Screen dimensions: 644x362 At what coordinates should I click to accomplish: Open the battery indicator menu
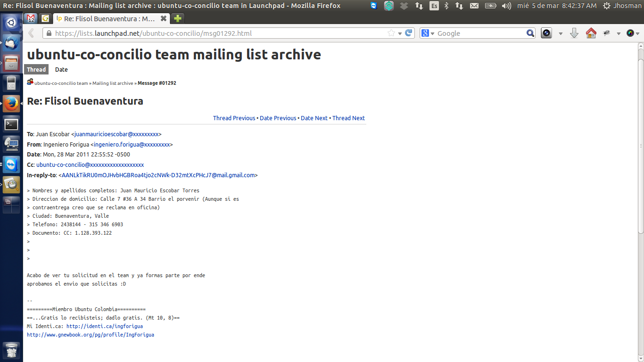pos(491,6)
